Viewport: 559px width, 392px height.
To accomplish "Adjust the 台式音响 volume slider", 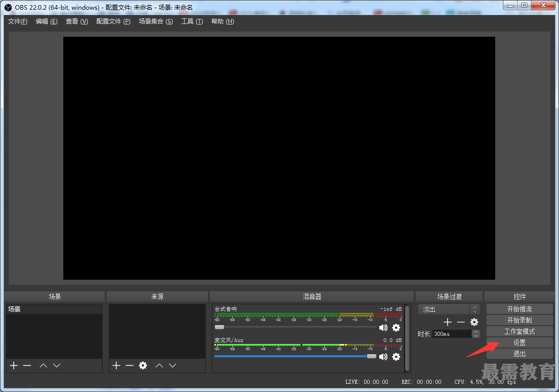I will [x=219, y=327].
